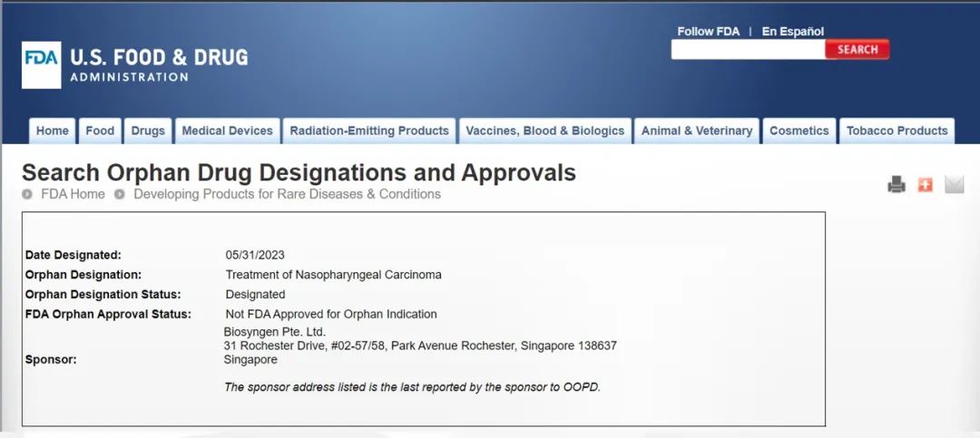Open Radiation-Emitting Products tab
The image size is (980, 438).
(x=369, y=131)
